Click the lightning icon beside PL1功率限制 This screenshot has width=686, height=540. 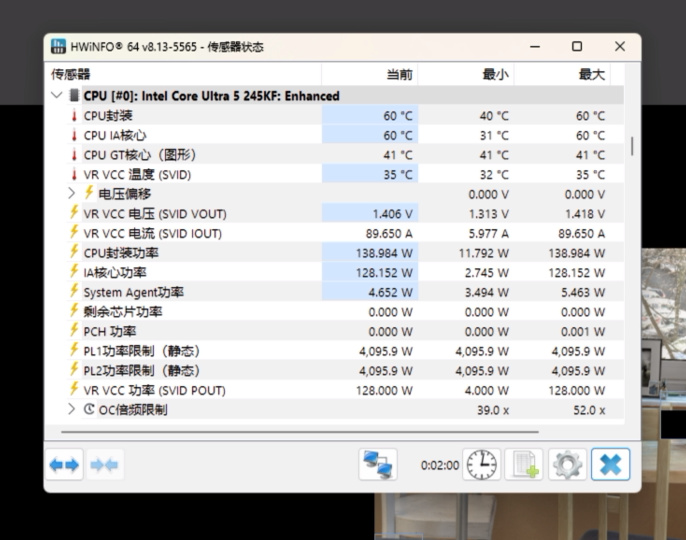pos(74,350)
